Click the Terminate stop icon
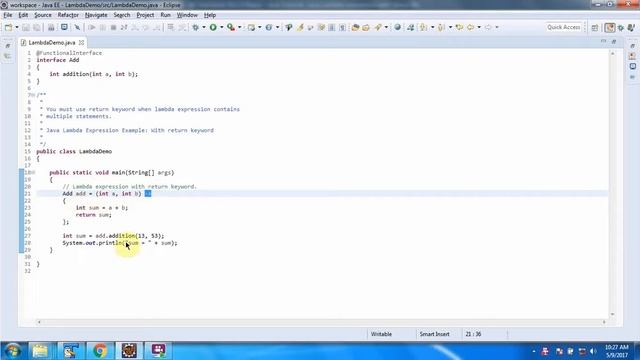The image size is (640, 360). pyautogui.click(x=113, y=27)
